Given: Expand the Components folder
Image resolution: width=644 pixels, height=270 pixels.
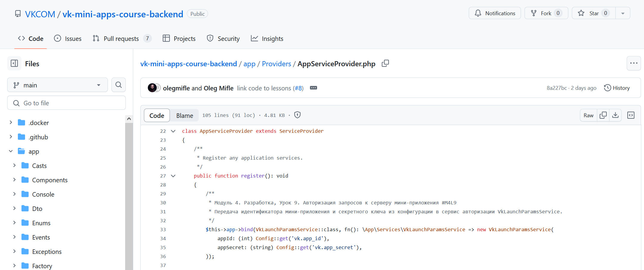Looking at the screenshot, I should (14, 180).
